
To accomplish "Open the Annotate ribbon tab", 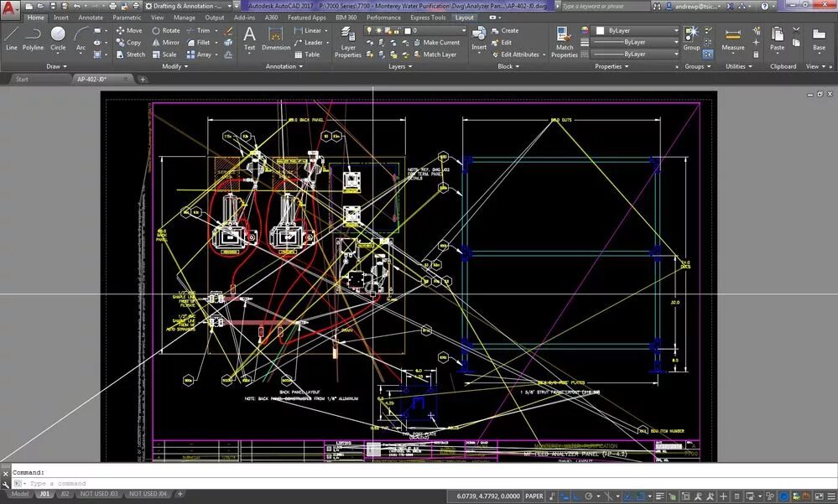I will [x=91, y=17].
